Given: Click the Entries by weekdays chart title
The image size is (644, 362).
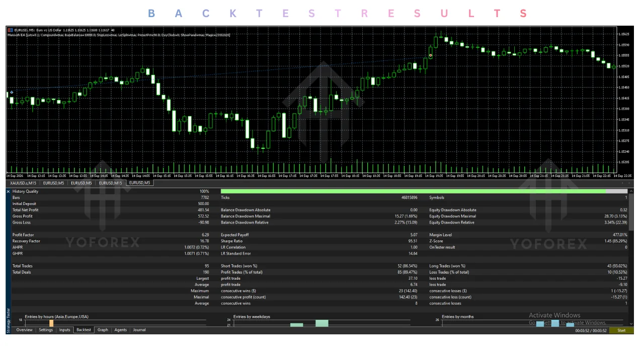Looking at the screenshot, I should point(252,317).
